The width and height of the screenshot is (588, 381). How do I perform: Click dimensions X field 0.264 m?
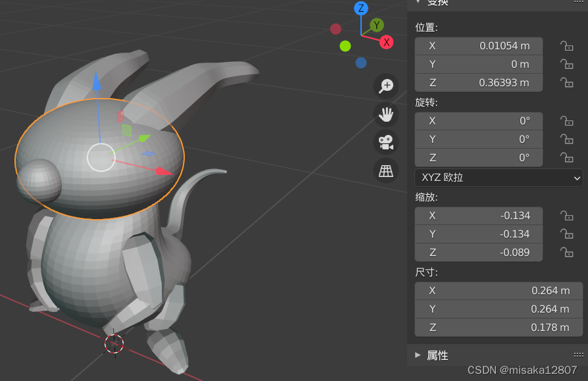[499, 291]
